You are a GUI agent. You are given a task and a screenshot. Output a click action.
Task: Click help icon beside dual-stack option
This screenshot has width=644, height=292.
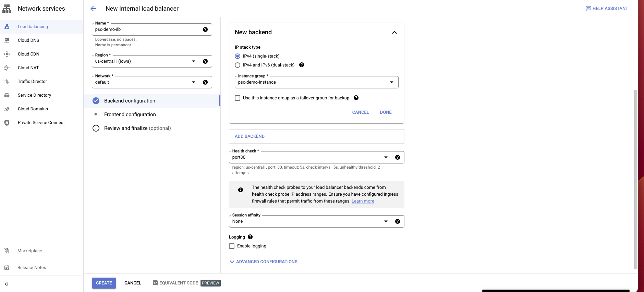pos(302,65)
